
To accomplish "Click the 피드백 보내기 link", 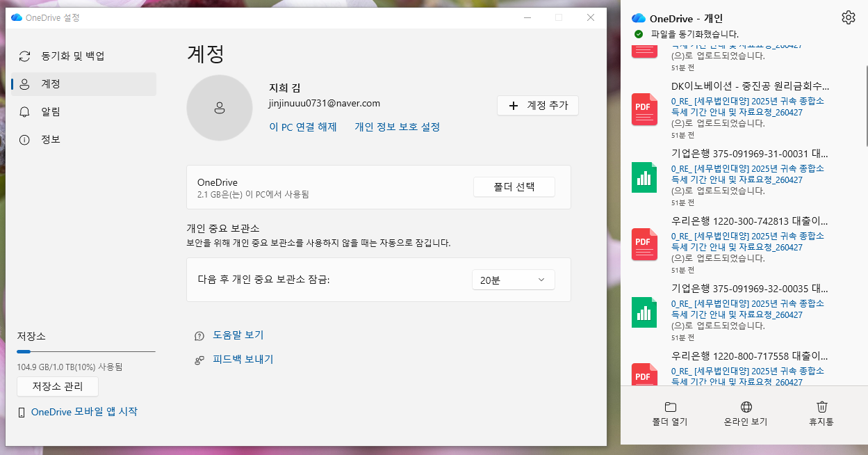I will click(243, 360).
